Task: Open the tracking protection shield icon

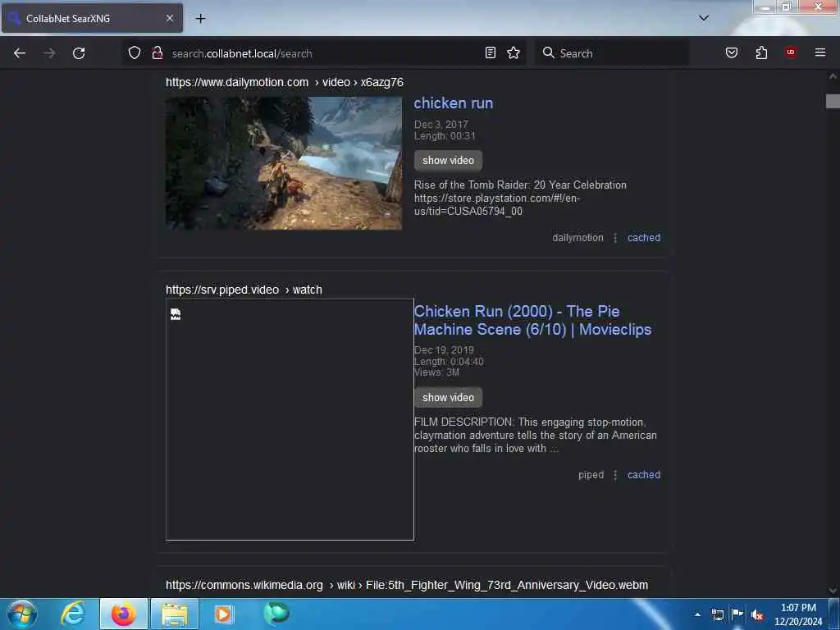Action: click(135, 52)
